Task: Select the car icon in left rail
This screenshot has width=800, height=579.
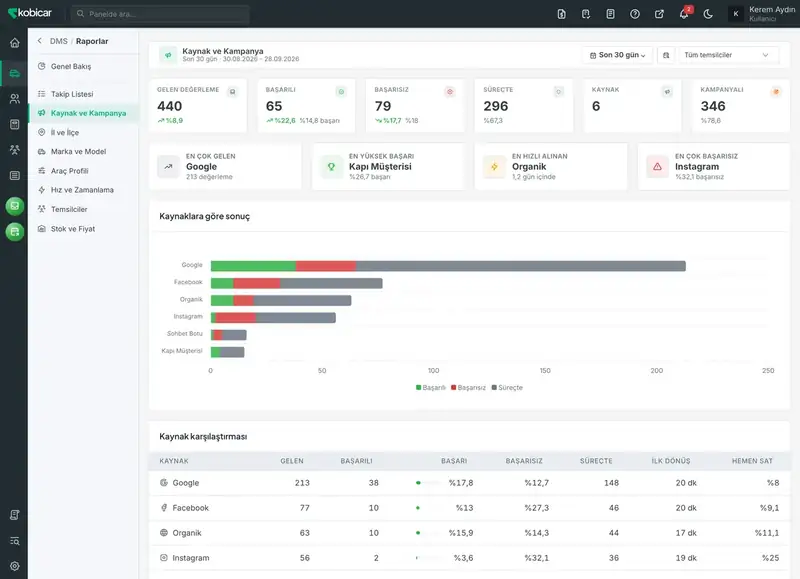Action: (14, 73)
